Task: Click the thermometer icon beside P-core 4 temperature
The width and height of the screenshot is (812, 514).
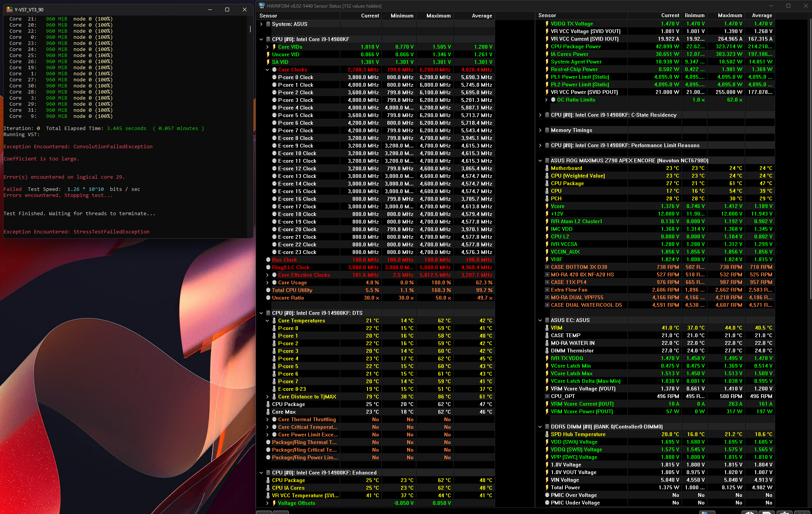Action: pyautogui.click(x=274, y=359)
